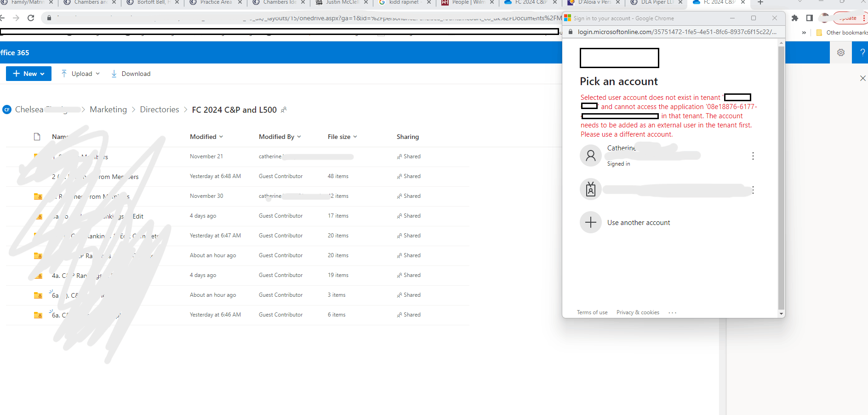Open options menu beside Catherine's signed-in account
The height and width of the screenshot is (415, 868).
coord(753,156)
